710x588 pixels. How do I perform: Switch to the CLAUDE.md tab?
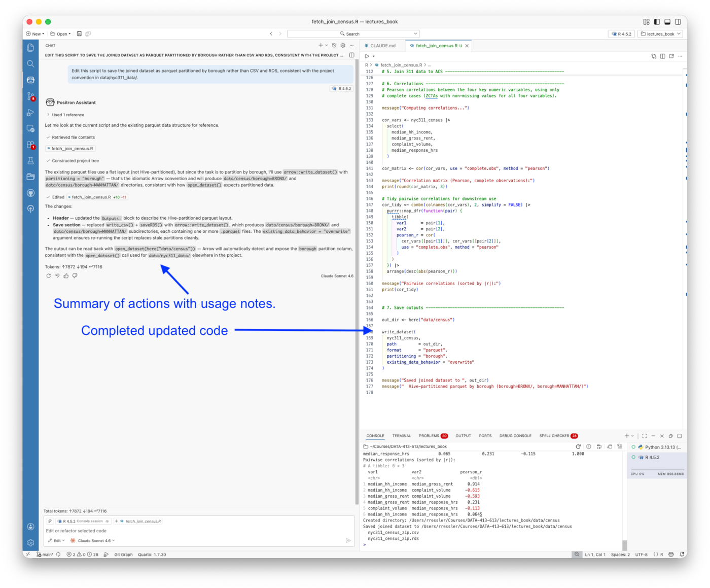pyautogui.click(x=379, y=45)
